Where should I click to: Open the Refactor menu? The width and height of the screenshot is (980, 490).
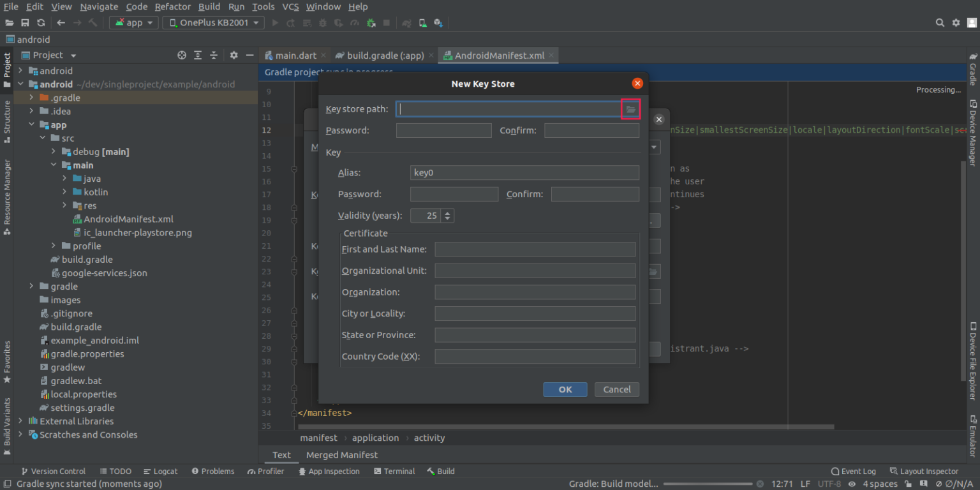click(172, 6)
